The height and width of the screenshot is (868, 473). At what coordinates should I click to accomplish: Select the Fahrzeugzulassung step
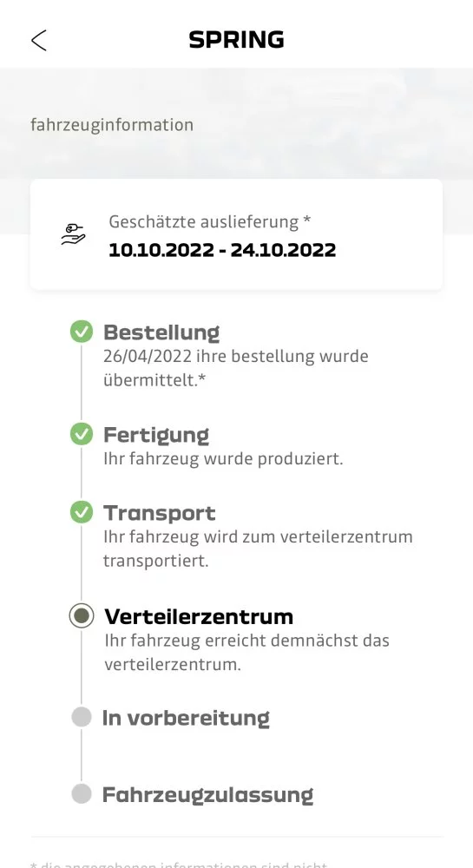[208, 795]
